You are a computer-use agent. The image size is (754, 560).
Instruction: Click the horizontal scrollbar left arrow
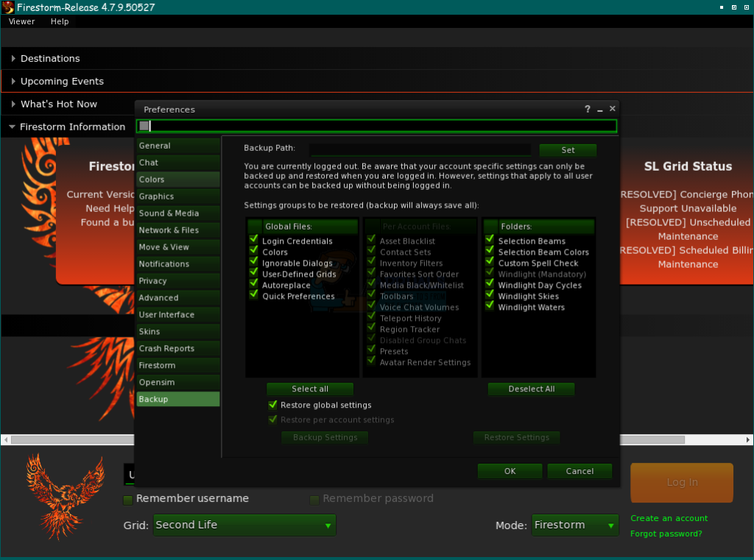(x=6, y=439)
